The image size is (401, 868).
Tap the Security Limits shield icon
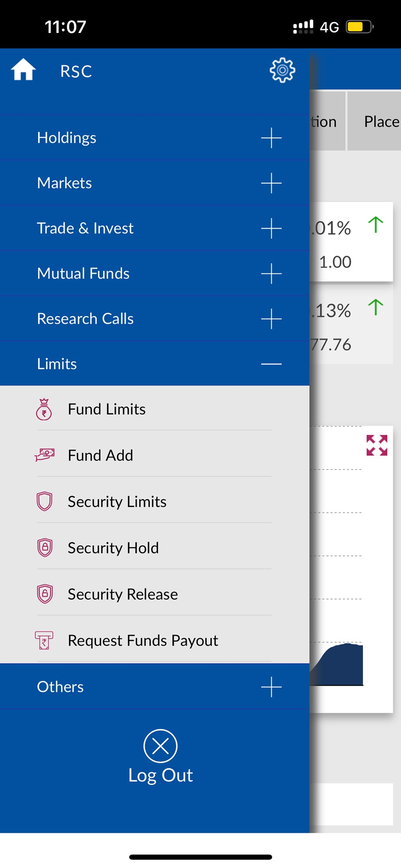click(x=44, y=501)
